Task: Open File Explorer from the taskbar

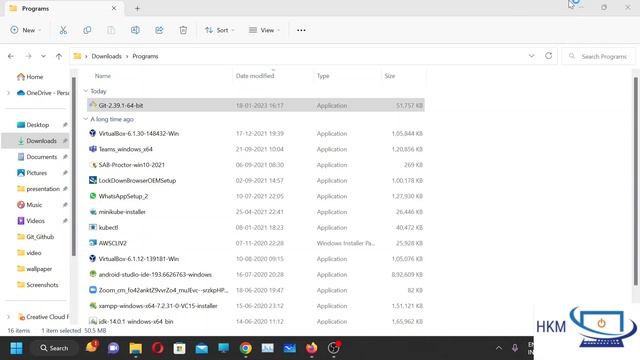Action: tap(136, 348)
